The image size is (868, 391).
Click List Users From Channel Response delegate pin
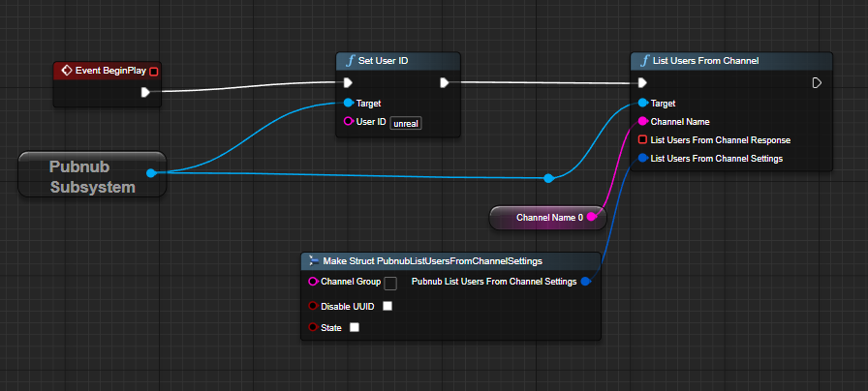(x=642, y=140)
